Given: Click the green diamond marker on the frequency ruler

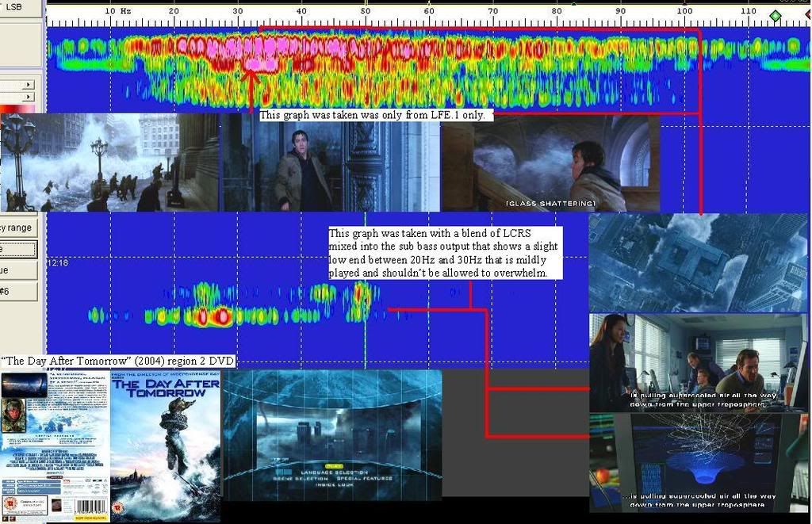Looking at the screenshot, I should point(776,16).
